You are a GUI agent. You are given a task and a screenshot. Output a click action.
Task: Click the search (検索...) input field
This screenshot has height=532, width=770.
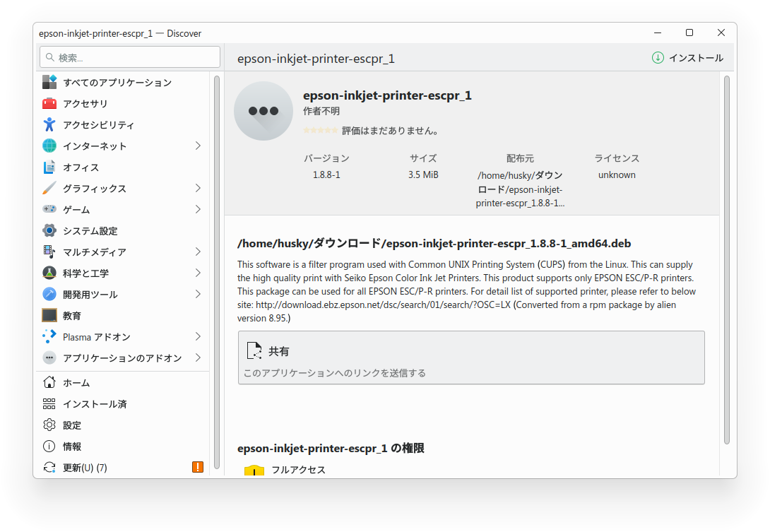[130, 57]
